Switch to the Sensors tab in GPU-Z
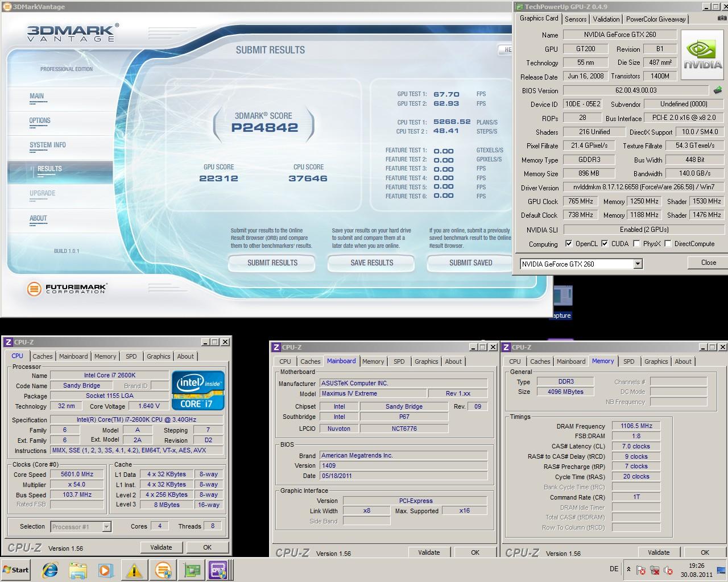The width and height of the screenshot is (728, 582). [576, 19]
